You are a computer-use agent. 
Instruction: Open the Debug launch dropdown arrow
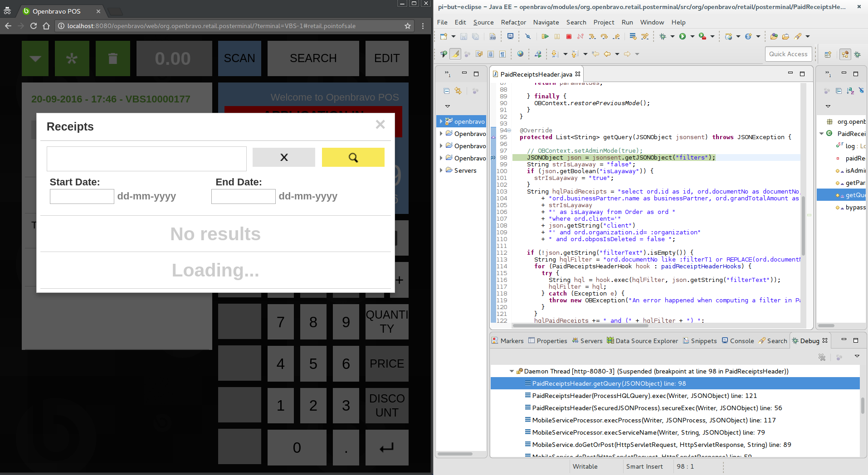coord(673,36)
